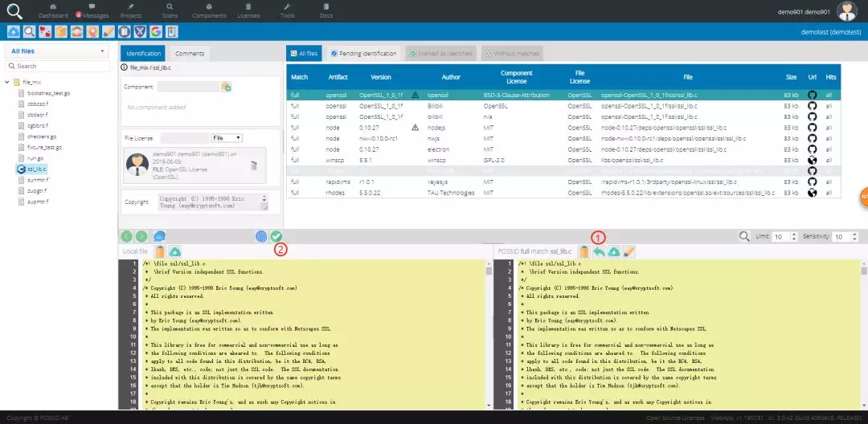Click the clipboard icon in blue toolbar
868x424 pixels.
[125, 31]
